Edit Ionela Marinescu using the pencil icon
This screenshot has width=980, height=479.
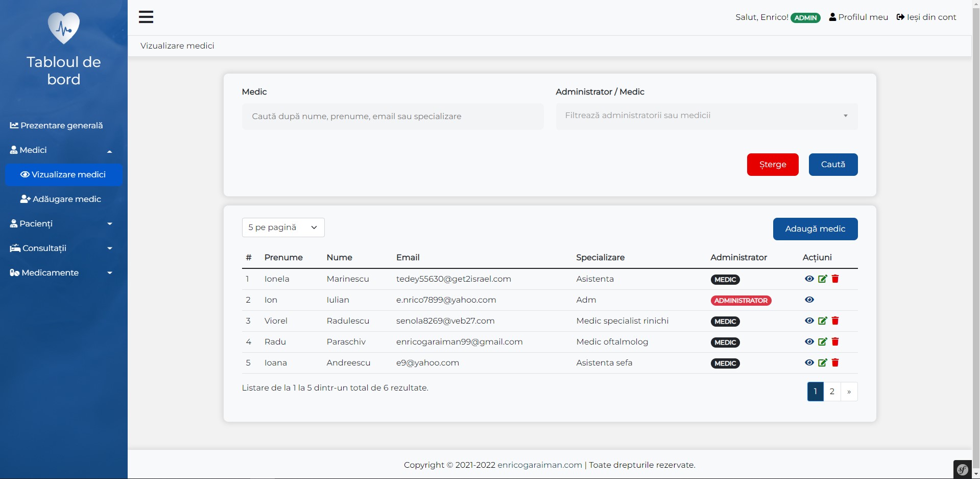tap(822, 279)
